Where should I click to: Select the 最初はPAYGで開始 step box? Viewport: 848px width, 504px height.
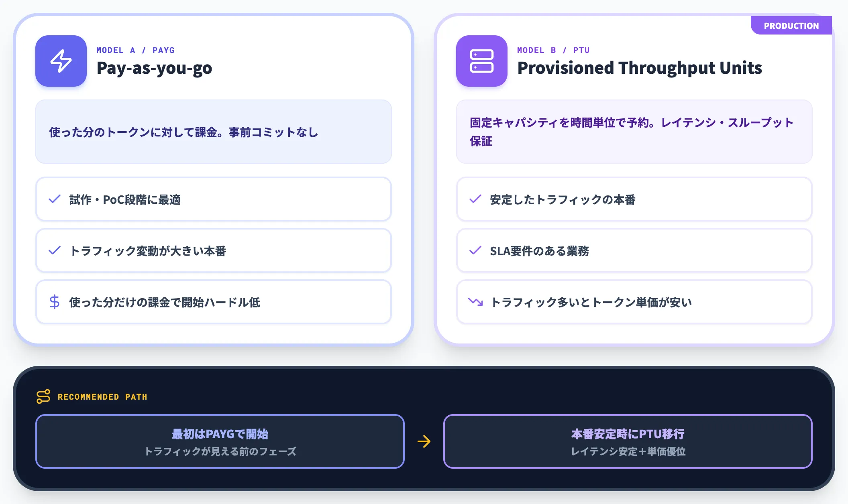tap(220, 441)
